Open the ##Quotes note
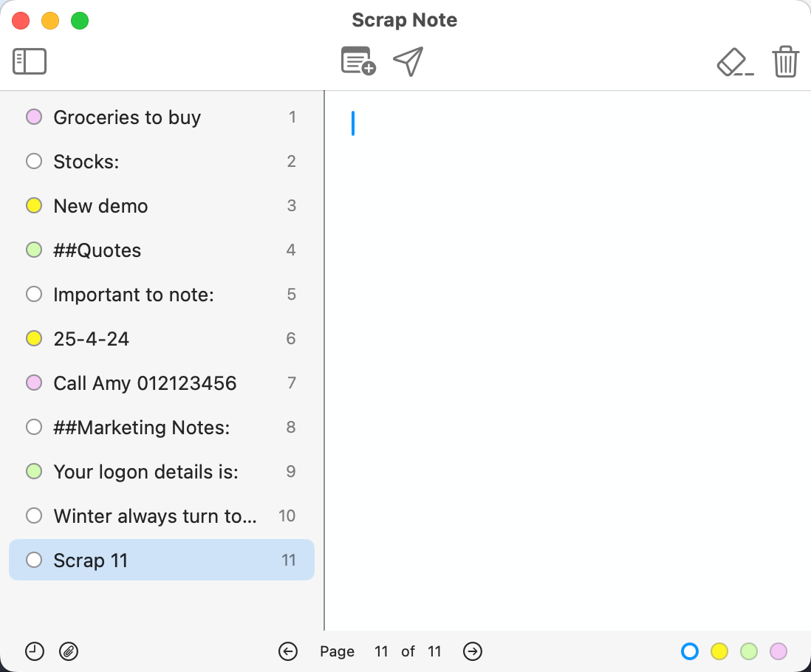 point(97,250)
